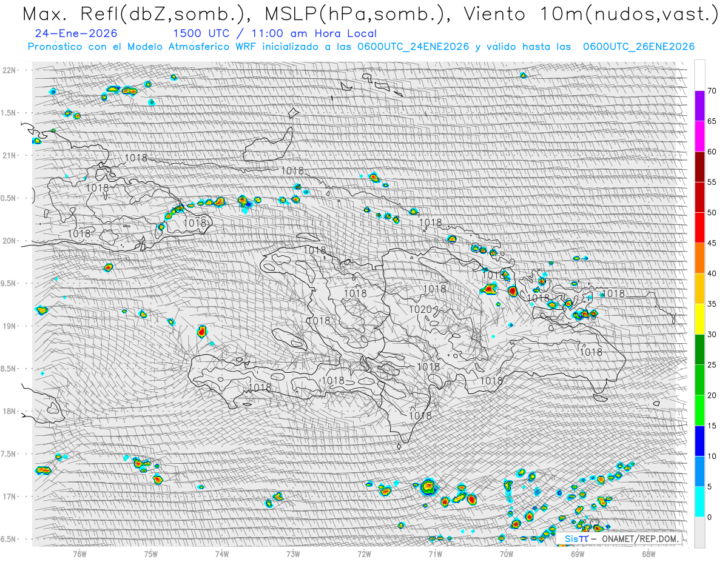Click the colorbar tick label '60'
The image size is (728, 562).
click(x=712, y=152)
